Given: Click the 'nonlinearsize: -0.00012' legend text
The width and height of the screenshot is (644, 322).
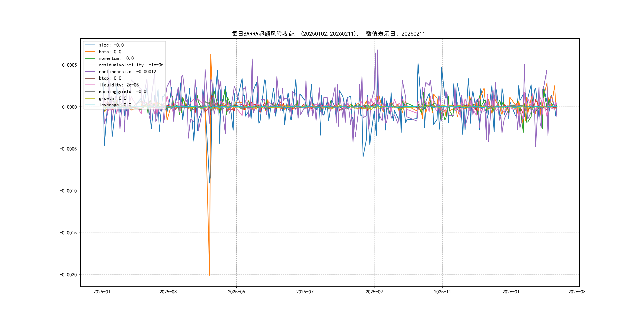Looking at the screenshot, I should (127, 72).
